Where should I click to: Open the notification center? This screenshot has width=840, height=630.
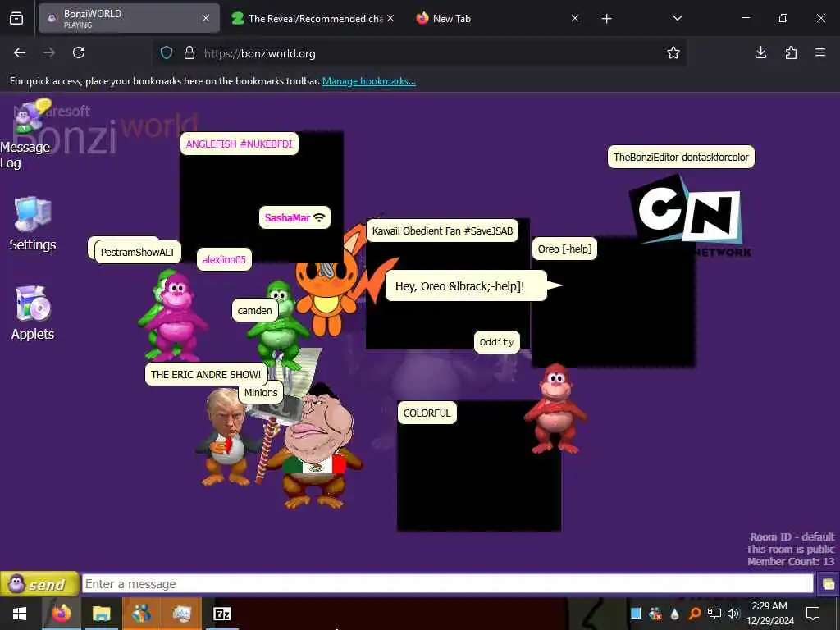click(813, 614)
